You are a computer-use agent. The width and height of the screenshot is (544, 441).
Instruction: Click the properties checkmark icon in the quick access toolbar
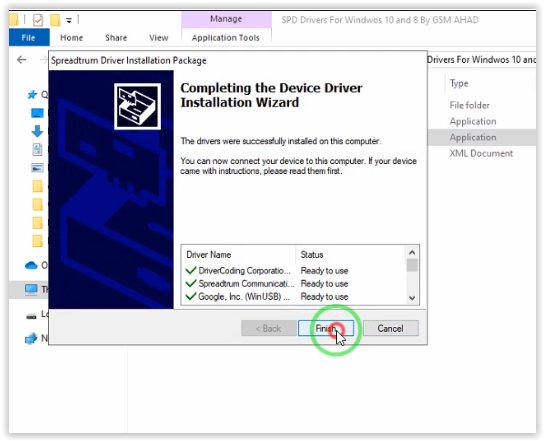tap(38, 20)
